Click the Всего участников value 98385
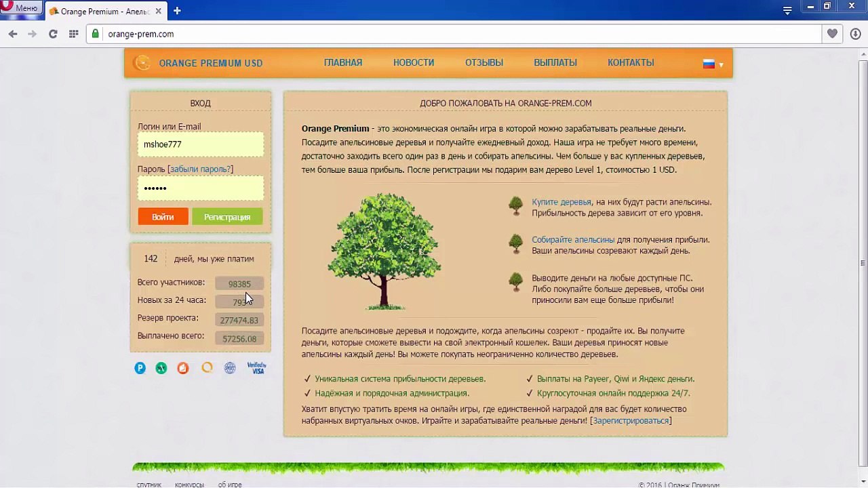The image size is (868, 488). click(239, 284)
